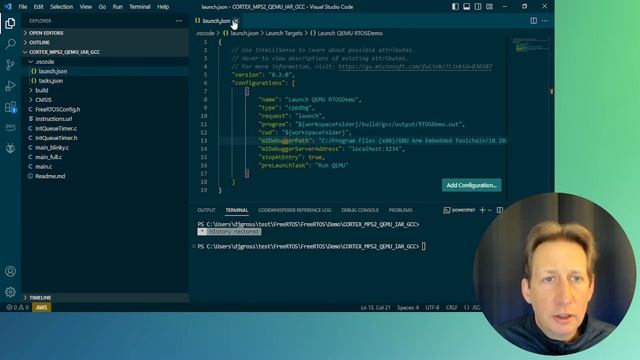Click the Add Configuration button

(471, 185)
